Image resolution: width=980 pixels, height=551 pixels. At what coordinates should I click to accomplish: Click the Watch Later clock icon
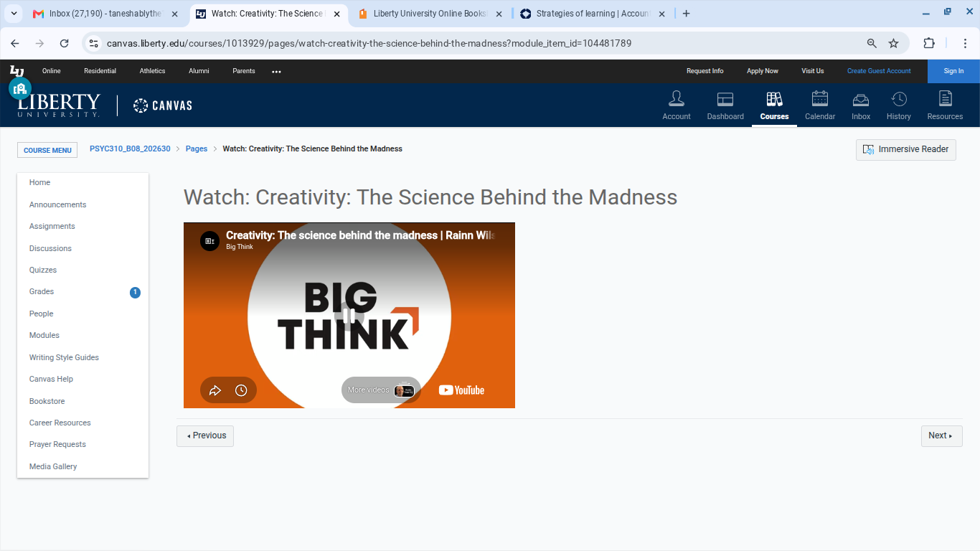coord(241,390)
